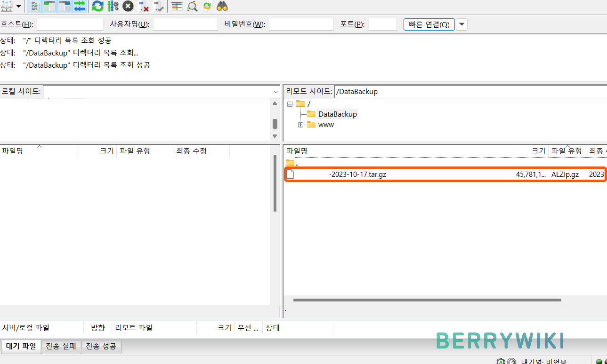Click the local tree scrollbar up arrow

pos(275,103)
